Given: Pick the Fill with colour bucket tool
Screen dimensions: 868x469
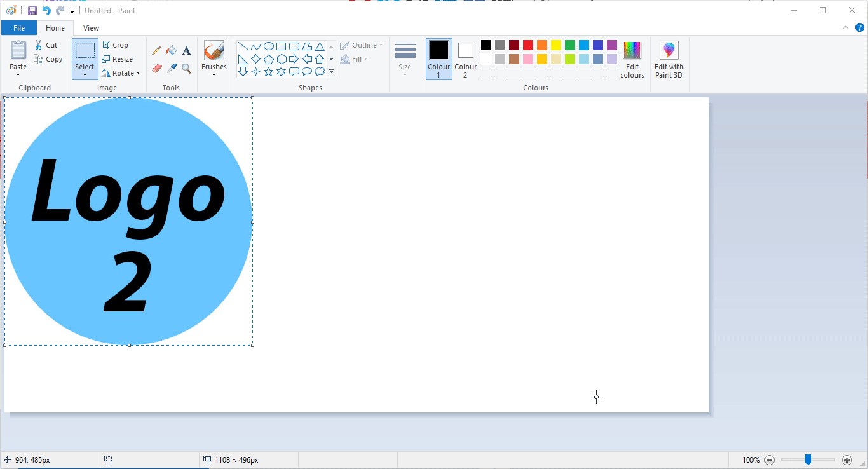Looking at the screenshot, I should 172,51.
